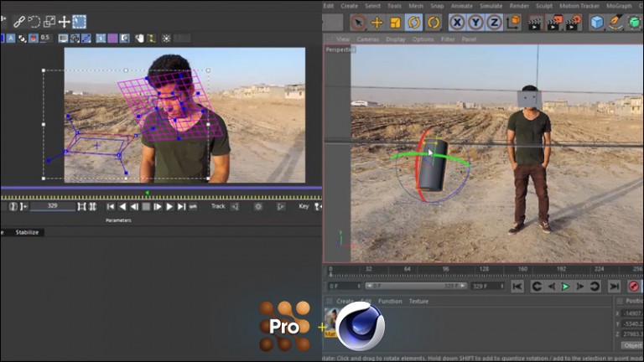
Task: Select the scale layers tool in Mocha
Action: pos(49,21)
